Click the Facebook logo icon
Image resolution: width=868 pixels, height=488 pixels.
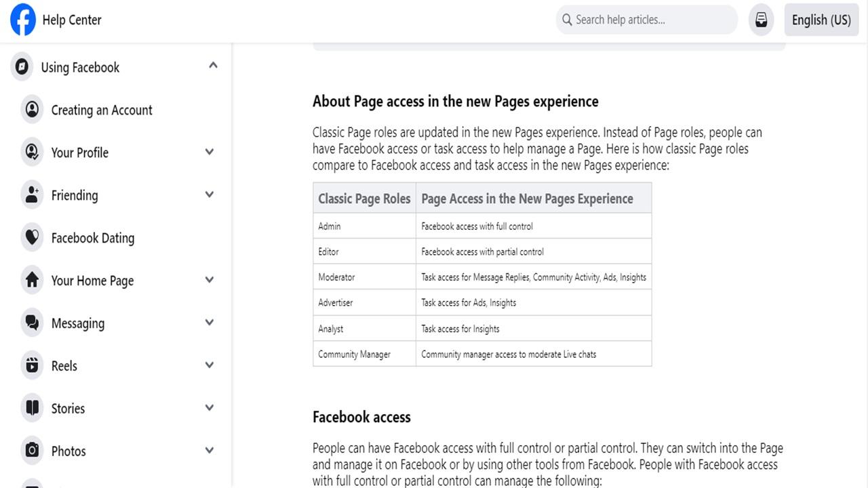(23, 20)
